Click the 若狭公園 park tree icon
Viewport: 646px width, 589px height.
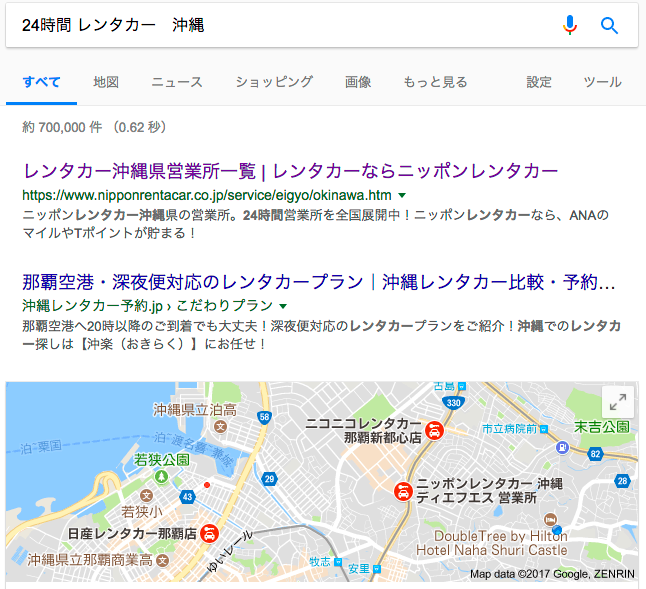161,477
